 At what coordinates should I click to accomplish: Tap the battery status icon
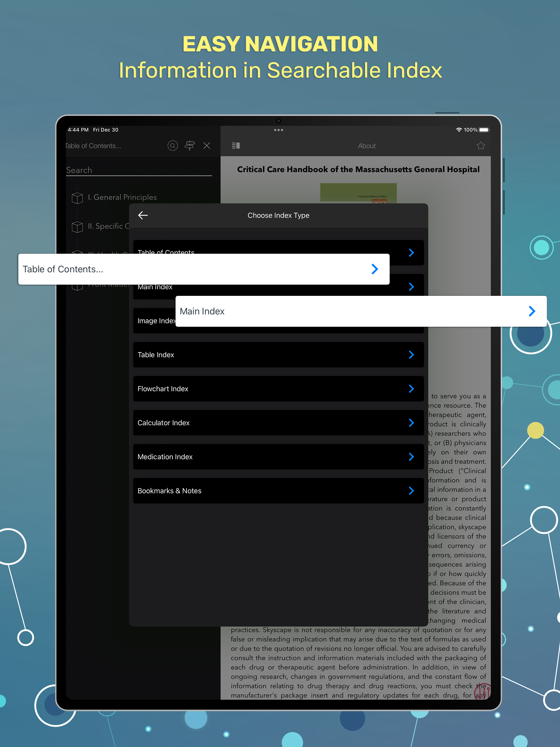tap(484, 130)
